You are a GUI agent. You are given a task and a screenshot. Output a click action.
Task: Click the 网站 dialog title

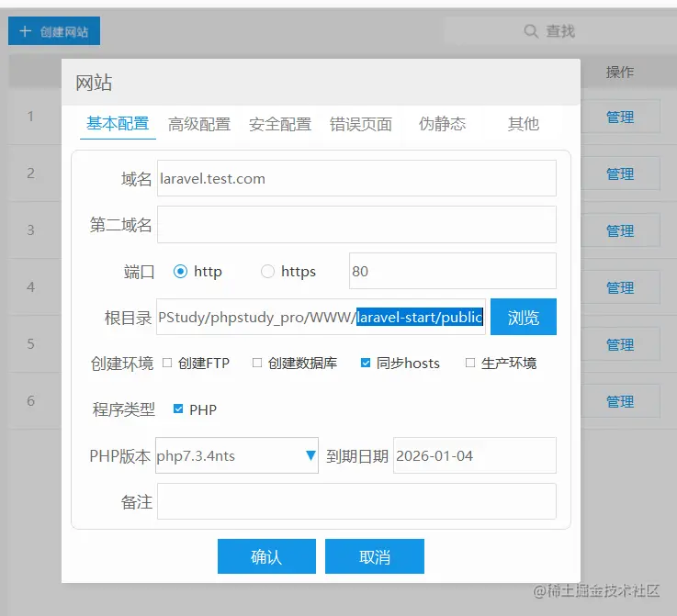94,83
